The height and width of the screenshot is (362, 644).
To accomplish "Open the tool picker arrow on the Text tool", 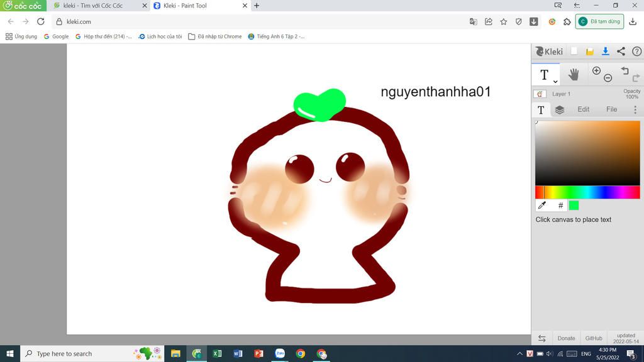I will pyautogui.click(x=555, y=81).
